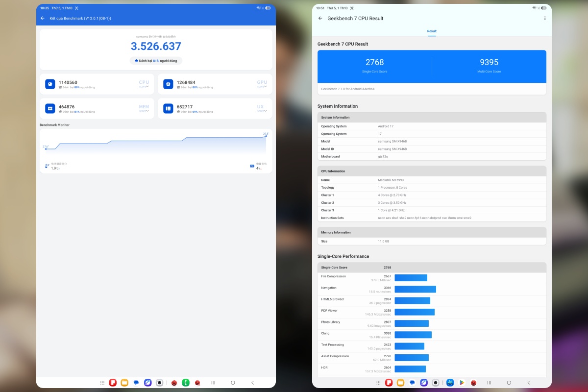Open app drawer grid in Geekbench window taskbar

tap(378, 383)
